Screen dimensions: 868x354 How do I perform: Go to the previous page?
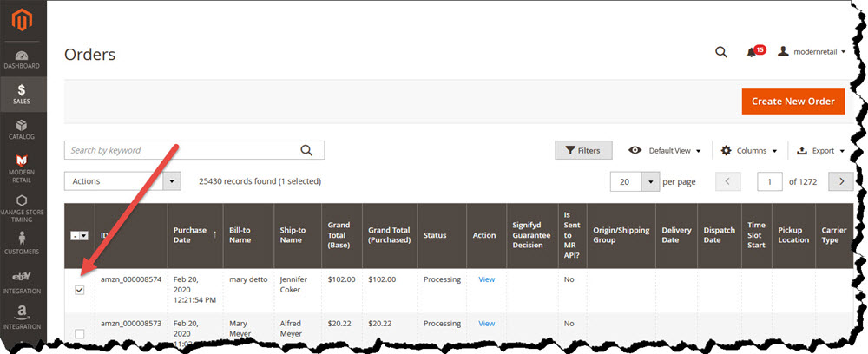[x=728, y=181]
